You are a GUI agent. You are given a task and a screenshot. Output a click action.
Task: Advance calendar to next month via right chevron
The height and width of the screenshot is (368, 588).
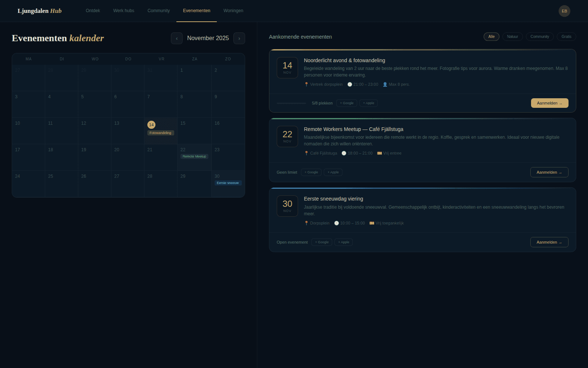click(239, 38)
